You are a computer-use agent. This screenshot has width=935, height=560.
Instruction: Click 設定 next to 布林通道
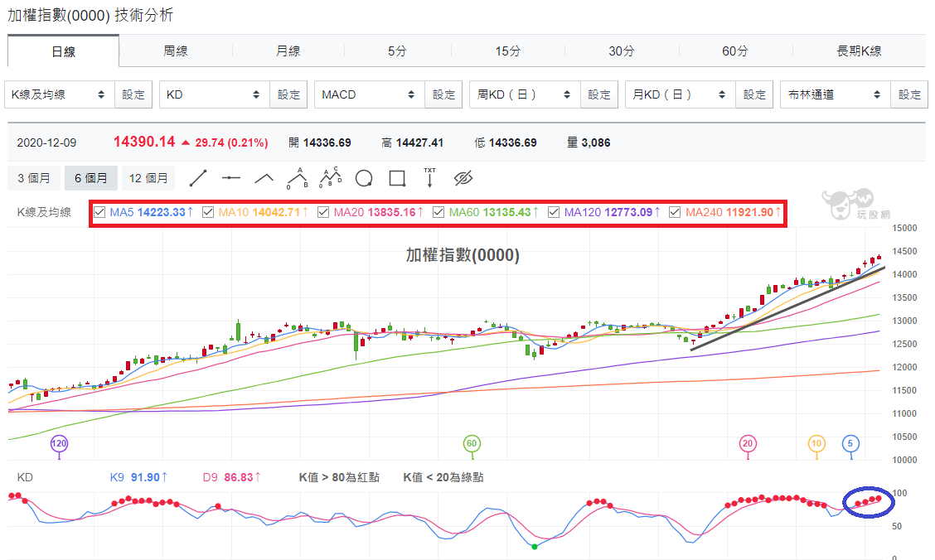click(909, 94)
